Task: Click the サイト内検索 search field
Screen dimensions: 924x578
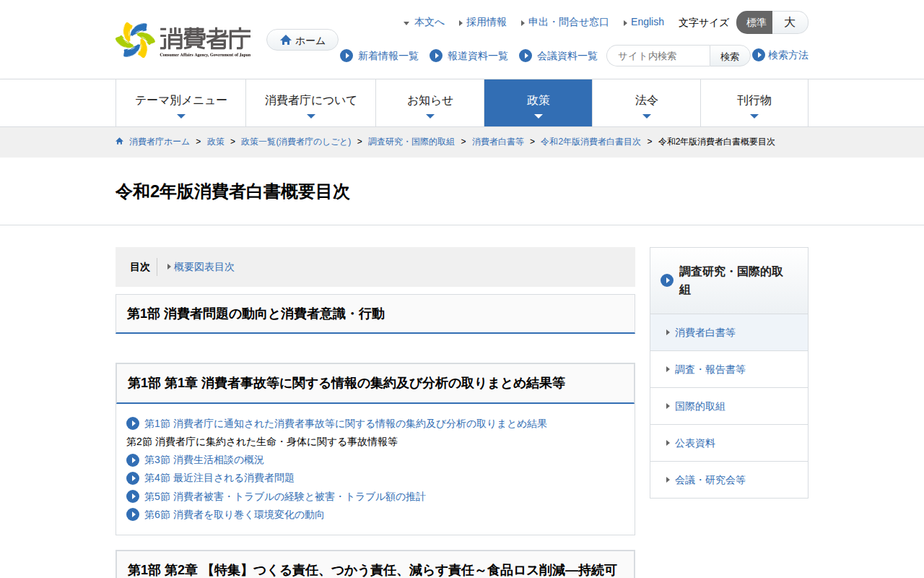Action: [658, 56]
